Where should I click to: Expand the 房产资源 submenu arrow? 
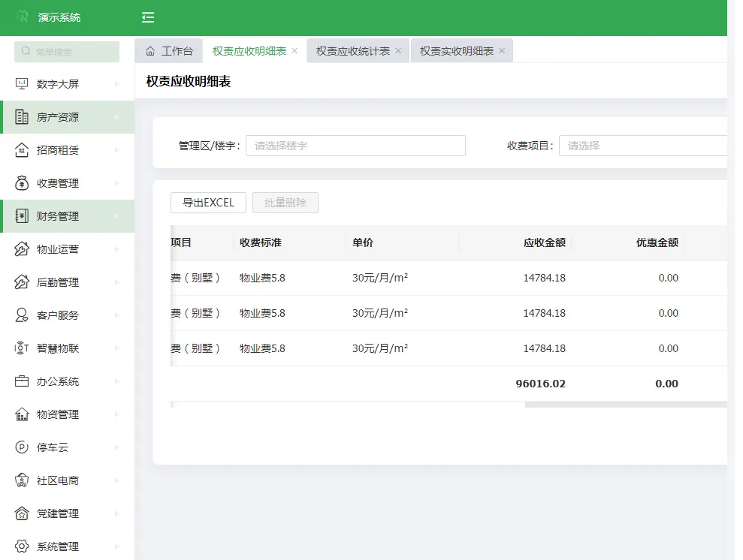[116, 117]
